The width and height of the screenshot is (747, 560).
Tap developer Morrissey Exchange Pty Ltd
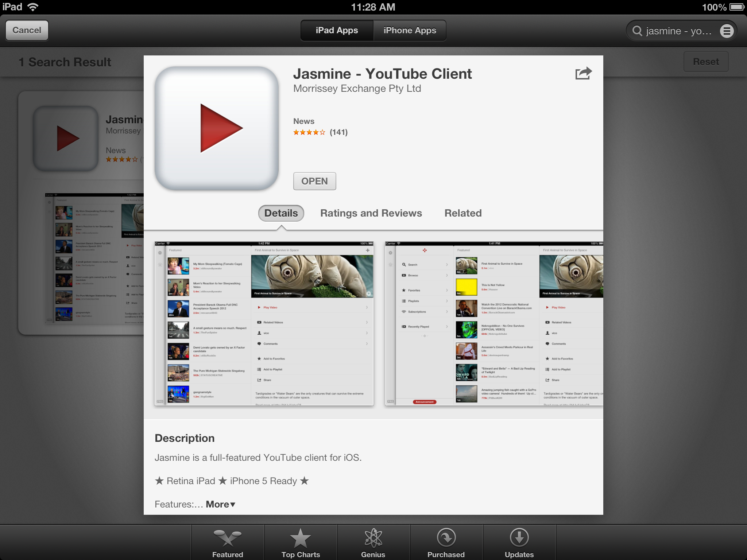point(357,89)
